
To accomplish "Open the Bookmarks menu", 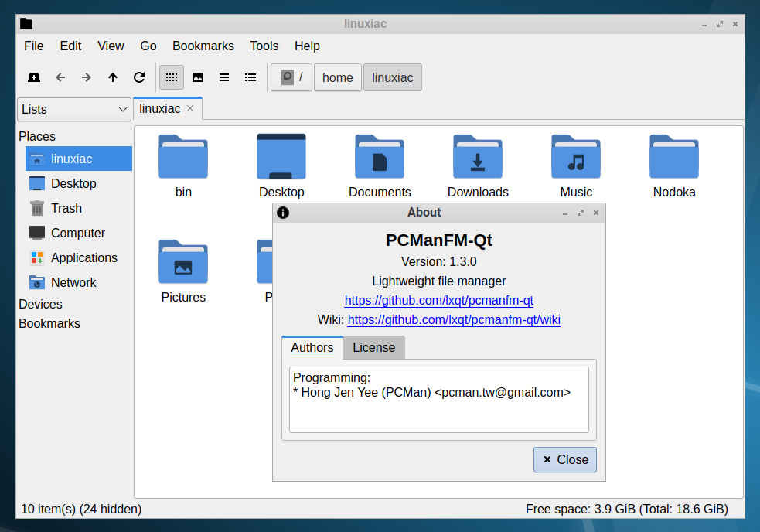I will point(203,46).
